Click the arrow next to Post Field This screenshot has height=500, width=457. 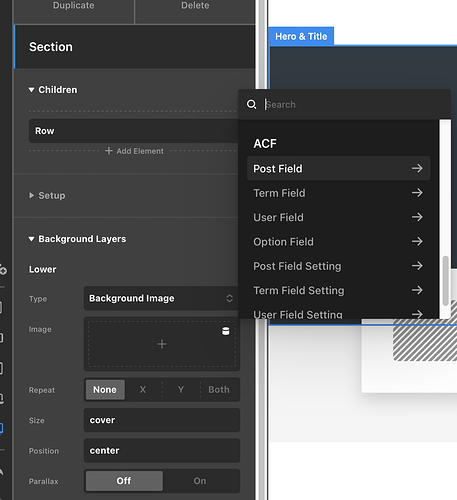[x=417, y=168]
